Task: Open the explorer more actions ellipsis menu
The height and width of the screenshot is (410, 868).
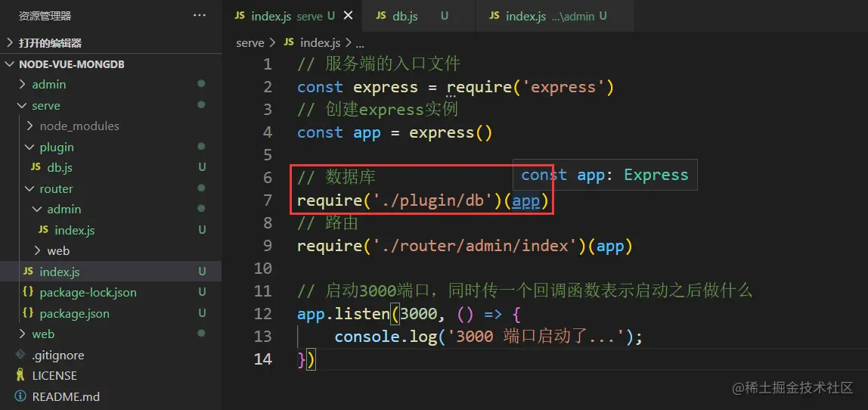Action: [200, 16]
